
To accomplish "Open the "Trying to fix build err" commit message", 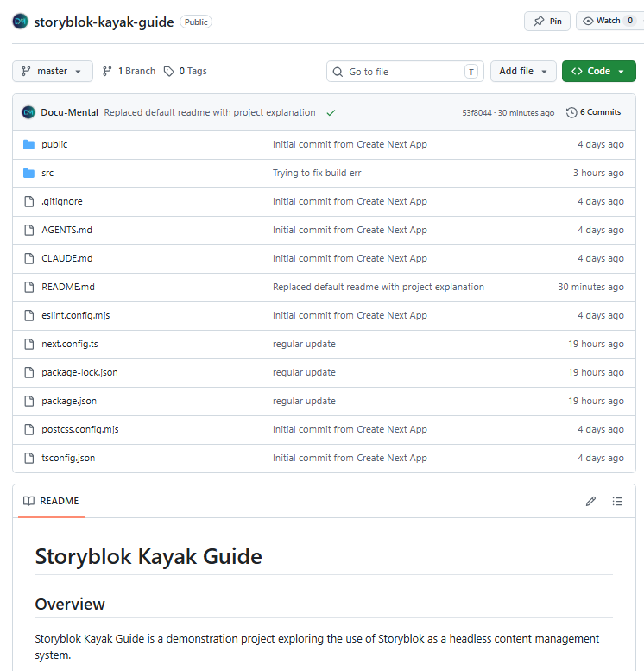I will tap(317, 174).
